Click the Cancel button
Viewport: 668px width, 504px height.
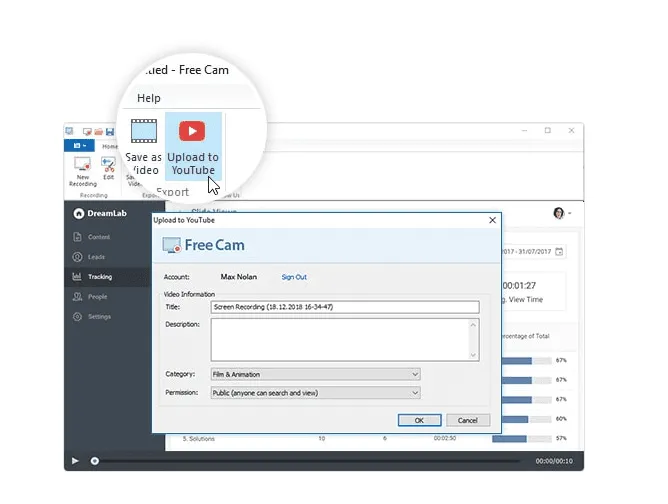468,420
